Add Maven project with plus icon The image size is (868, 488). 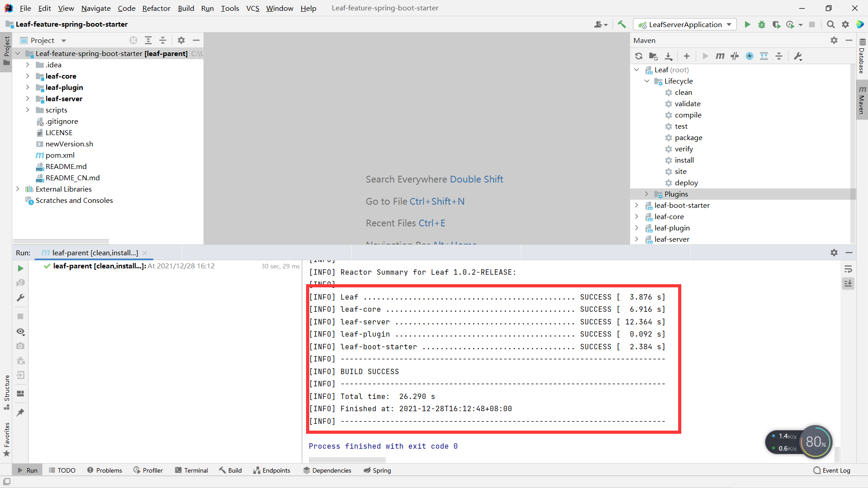pos(687,56)
